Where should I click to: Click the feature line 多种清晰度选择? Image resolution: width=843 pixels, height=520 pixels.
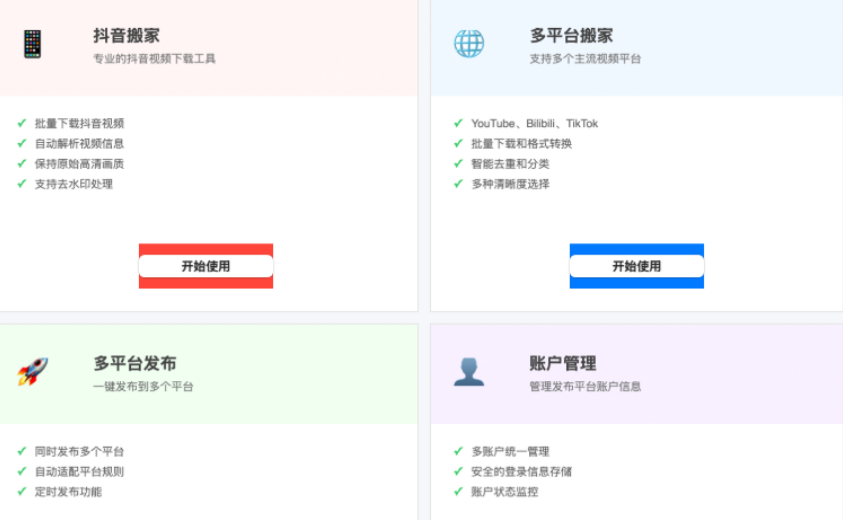[510, 184]
